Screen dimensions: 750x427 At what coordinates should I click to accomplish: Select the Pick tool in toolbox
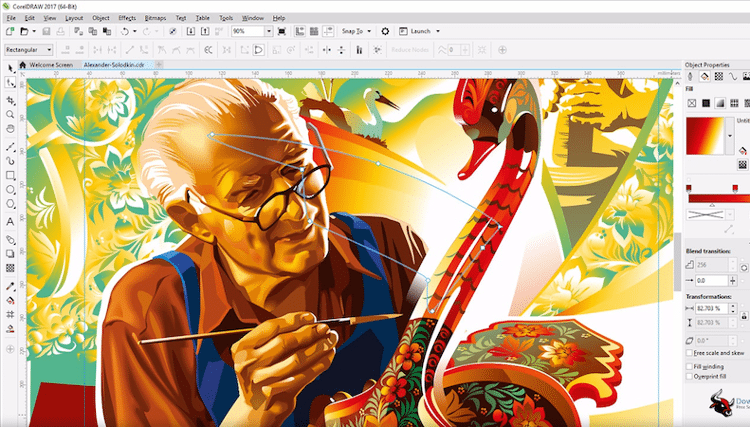pos(11,68)
